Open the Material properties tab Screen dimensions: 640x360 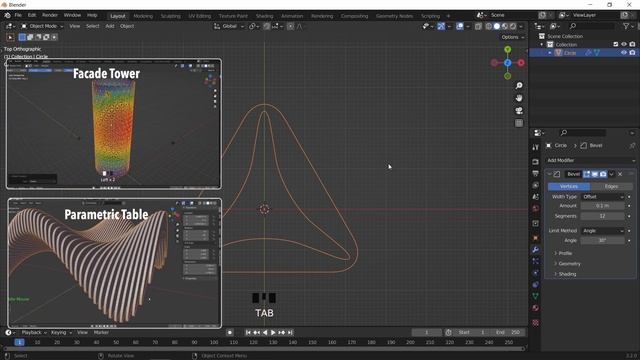pos(536,308)
